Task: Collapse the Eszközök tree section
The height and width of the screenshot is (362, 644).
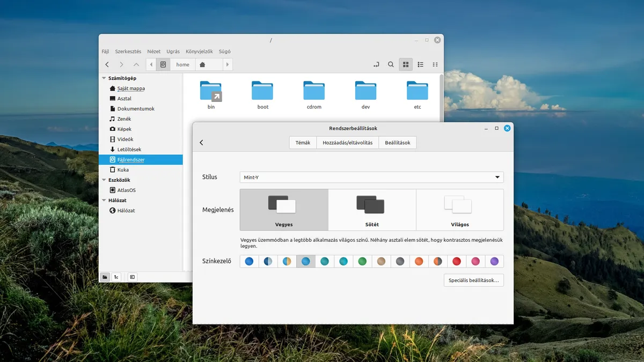Action: pyautogui.click(x=103, y=180)
